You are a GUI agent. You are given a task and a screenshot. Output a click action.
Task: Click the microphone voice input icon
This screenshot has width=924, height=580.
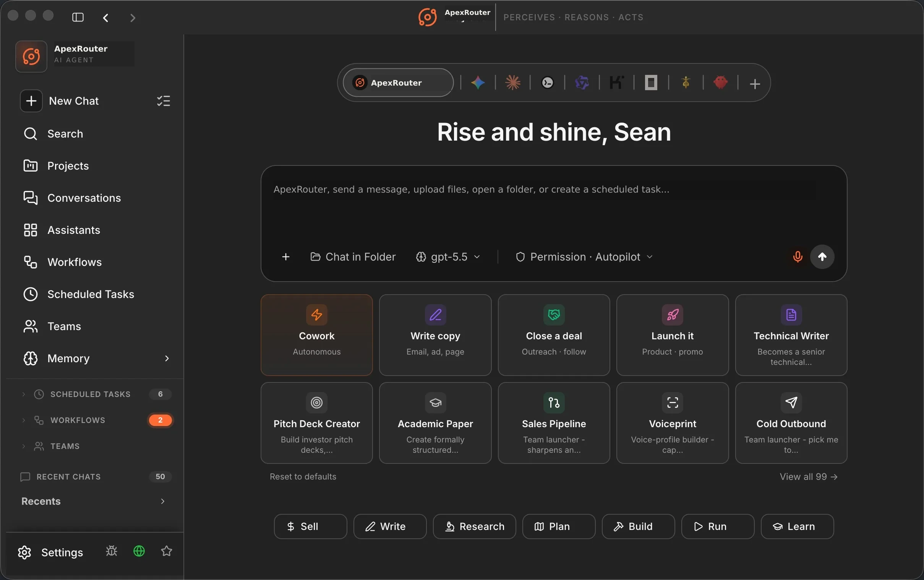point(798,257)
